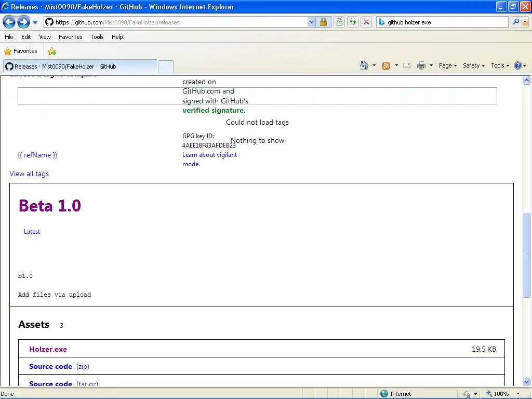This screenshot has width=532, height=399.
Task: Open the search provider dropdown arrow
Action: 525,22
